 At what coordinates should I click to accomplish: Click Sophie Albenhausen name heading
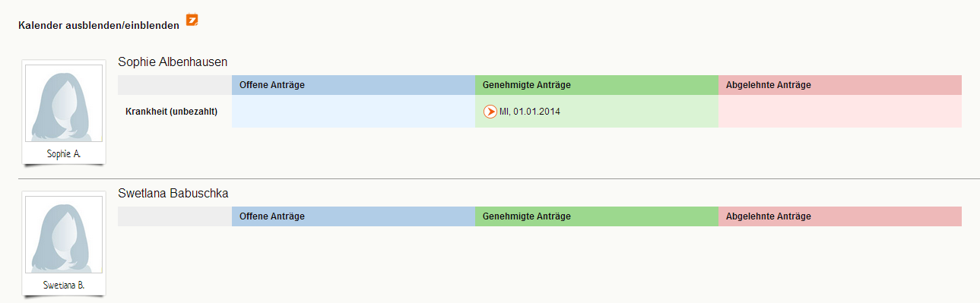coord(173,62)
